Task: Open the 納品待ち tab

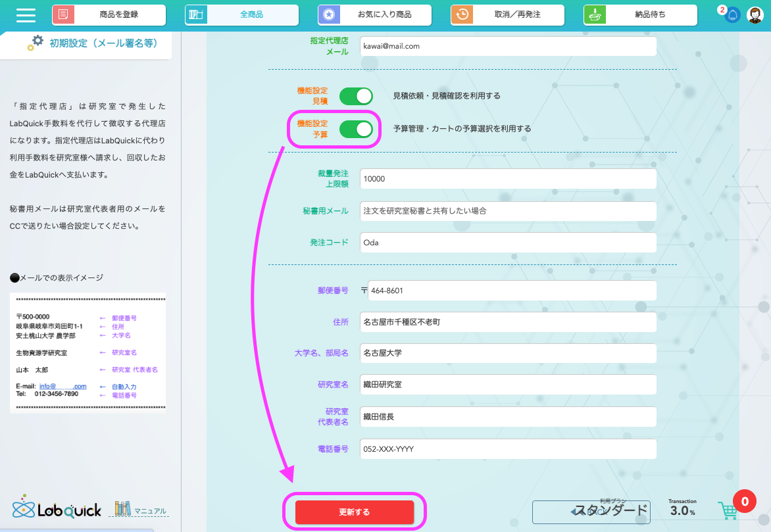Action: click(x=640, y=14)
